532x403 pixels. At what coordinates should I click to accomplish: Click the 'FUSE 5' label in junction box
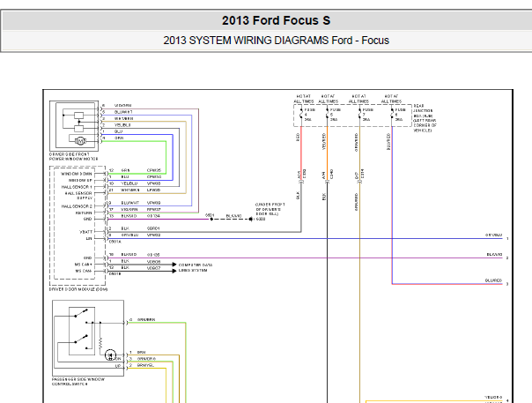click(336, 115)
